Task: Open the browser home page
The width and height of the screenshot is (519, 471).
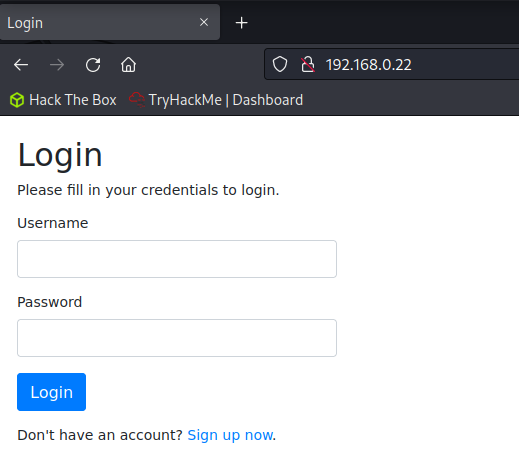Action: (128, 65)
